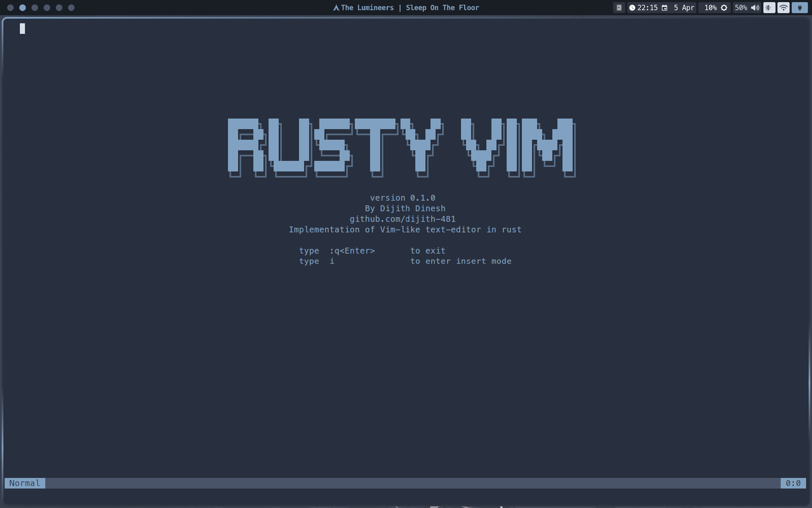Select the highlighted second workspace dot

(22, 8)
